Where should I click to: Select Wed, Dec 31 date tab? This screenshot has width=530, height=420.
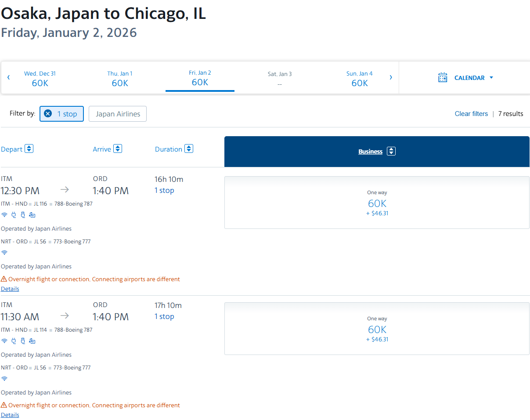click(40, 78)
